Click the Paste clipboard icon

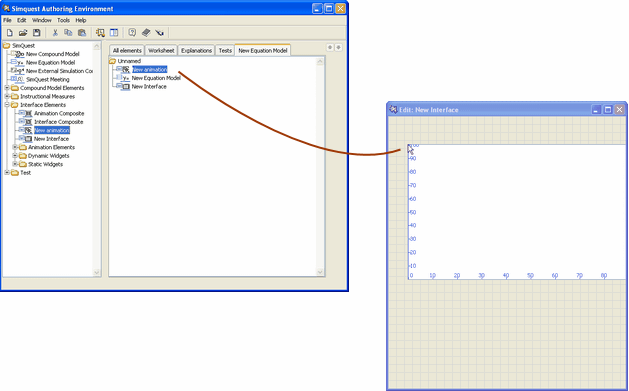click(82, 32)
